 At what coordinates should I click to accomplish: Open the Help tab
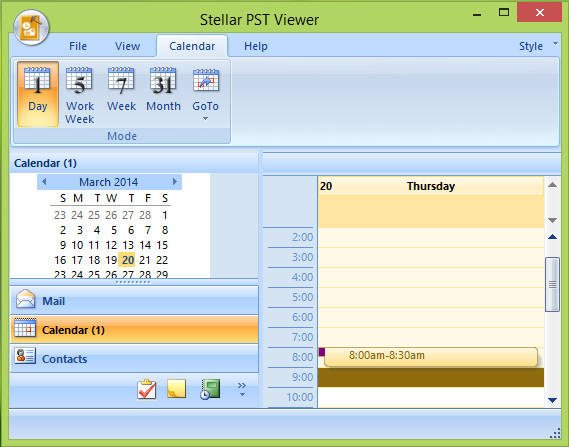coord(256,46)
